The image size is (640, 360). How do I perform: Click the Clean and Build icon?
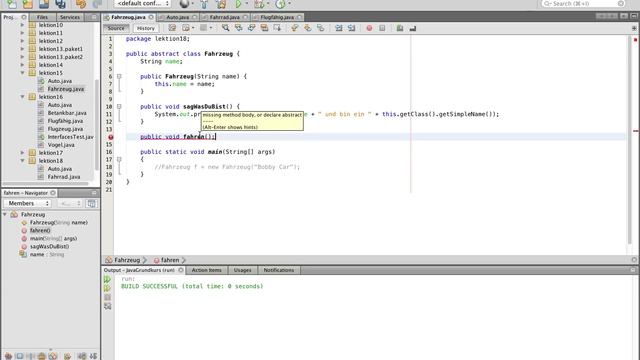coord(221,4)
